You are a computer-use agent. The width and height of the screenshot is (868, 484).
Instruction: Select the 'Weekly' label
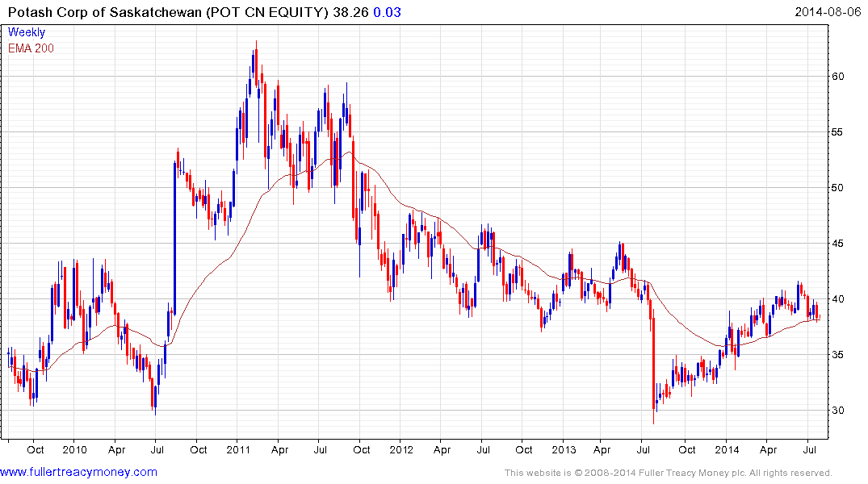(27, 32)
